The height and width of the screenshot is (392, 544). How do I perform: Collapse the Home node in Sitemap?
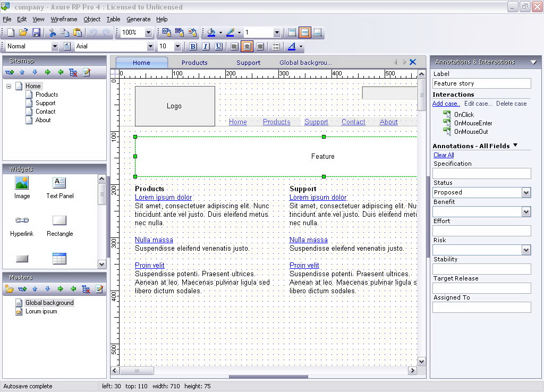pos(9,86)
